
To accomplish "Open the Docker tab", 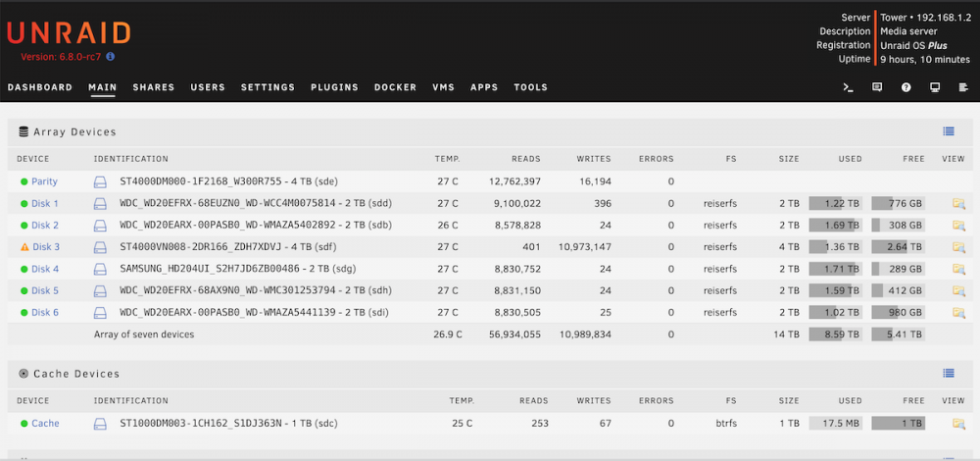I will click(x=396, y=87).
